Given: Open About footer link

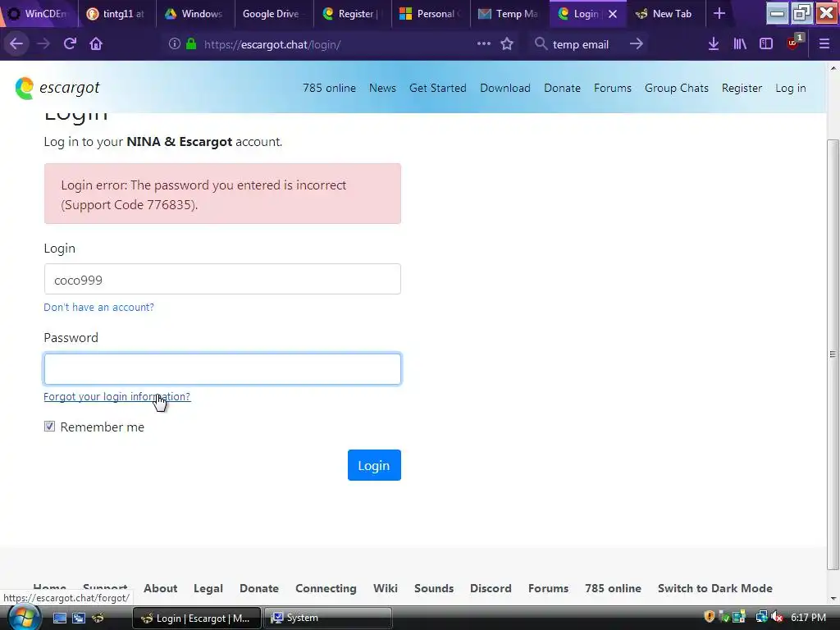Looking at the screenshot, I should (x=160, y=588).
